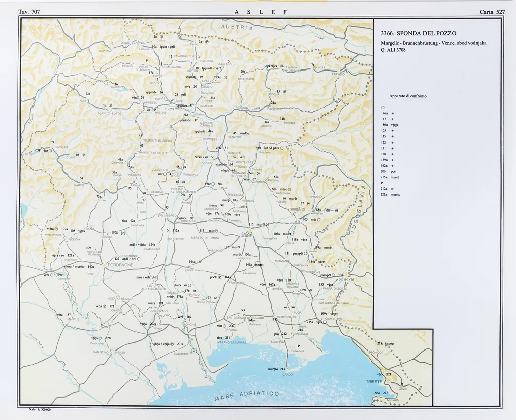Screen dimensions: 516x420
Task: Click the 'Tav. 707' plate label
Action: coord(29,12)
